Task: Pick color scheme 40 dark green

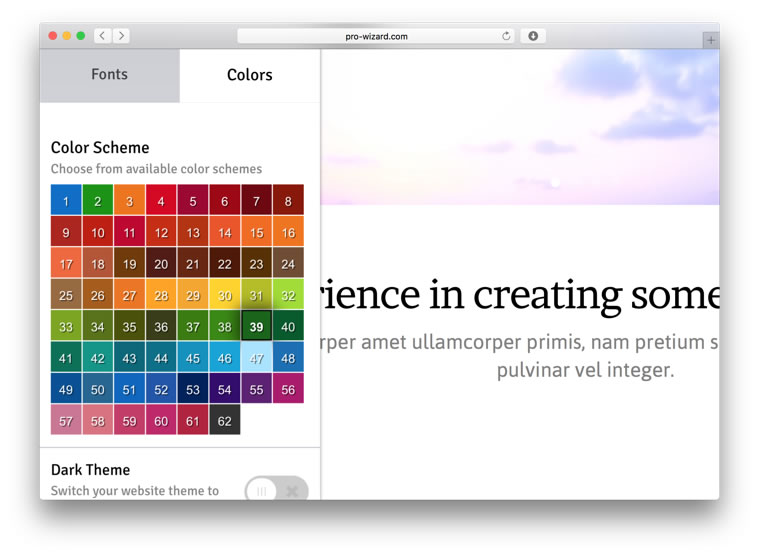Action: coord(288,326)
